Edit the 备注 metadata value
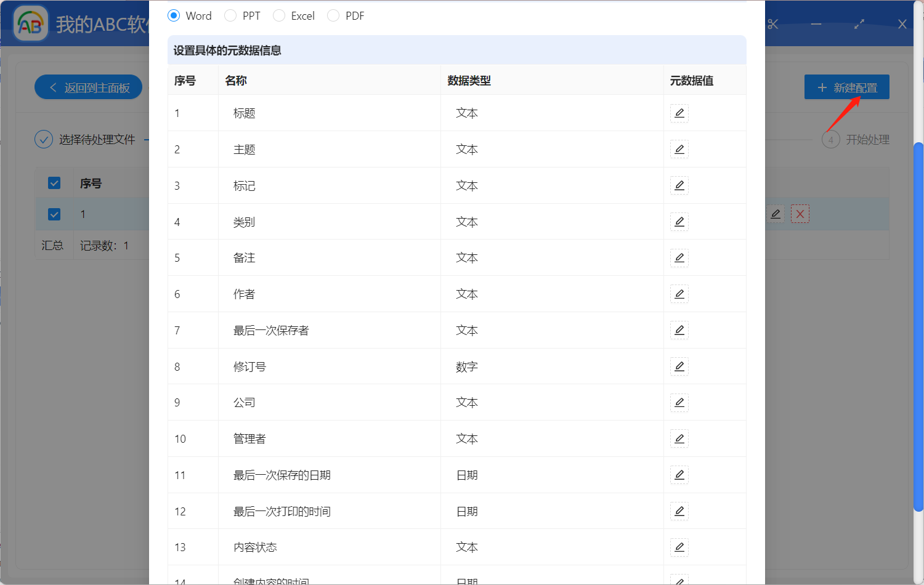This screenshot has height=585, width=924. pos(679,257)
